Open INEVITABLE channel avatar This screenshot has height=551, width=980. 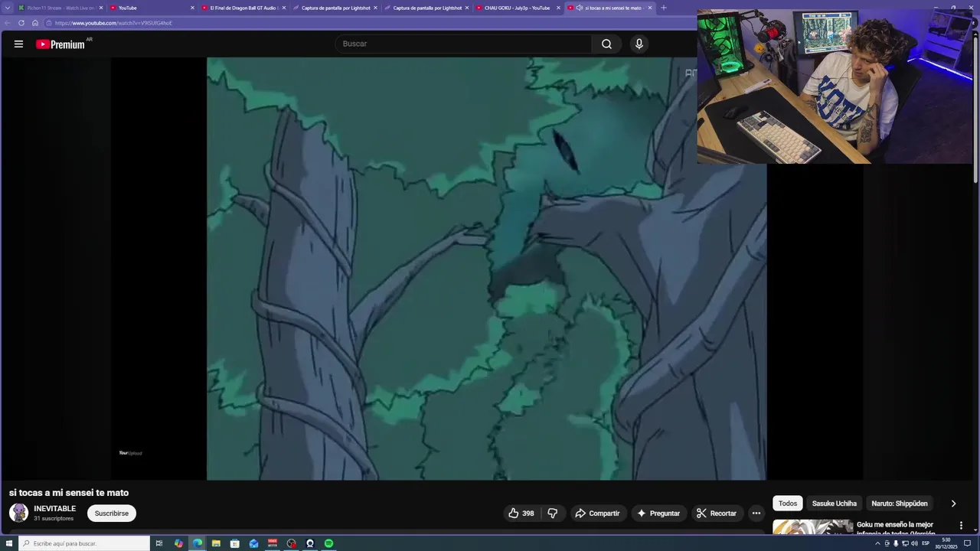[18, 513]
